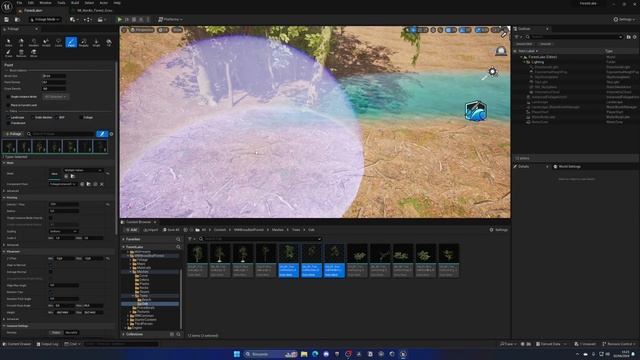Switch to the Details tab

tap(523, 167)
